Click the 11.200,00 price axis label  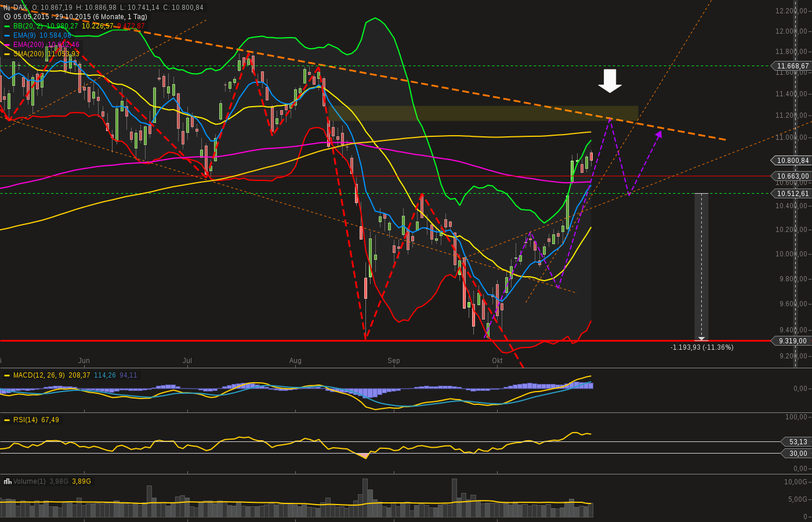[792, 115]
